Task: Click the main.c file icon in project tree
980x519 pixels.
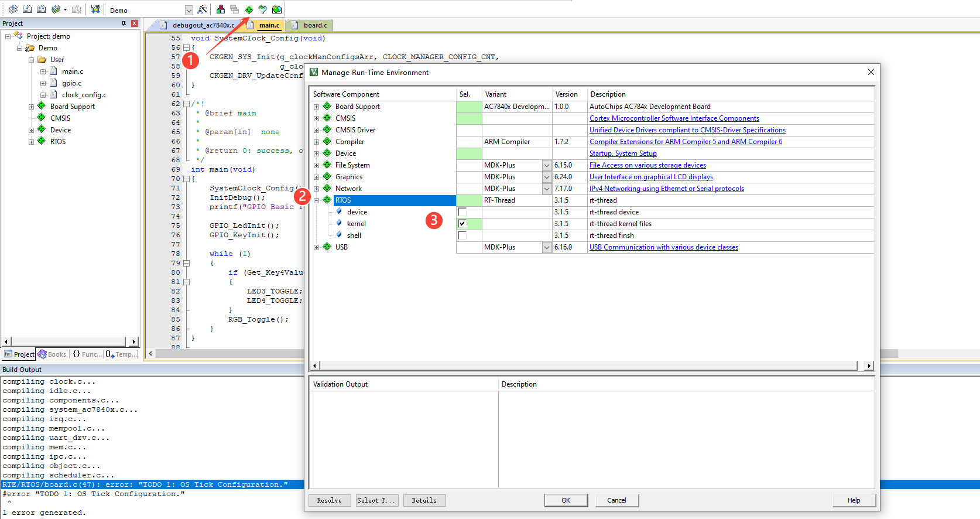Action: tap(53, 71)
